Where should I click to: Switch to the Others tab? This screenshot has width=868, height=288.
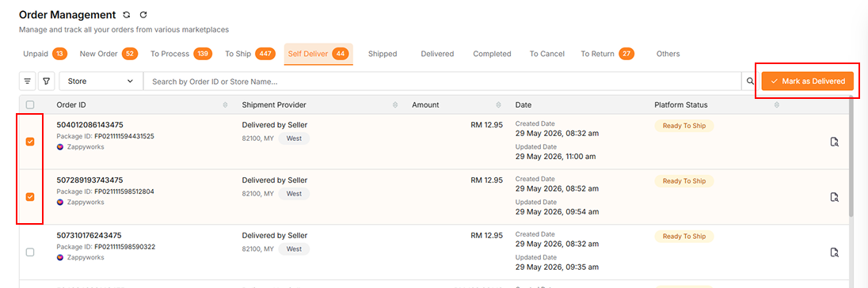point(668,54)
